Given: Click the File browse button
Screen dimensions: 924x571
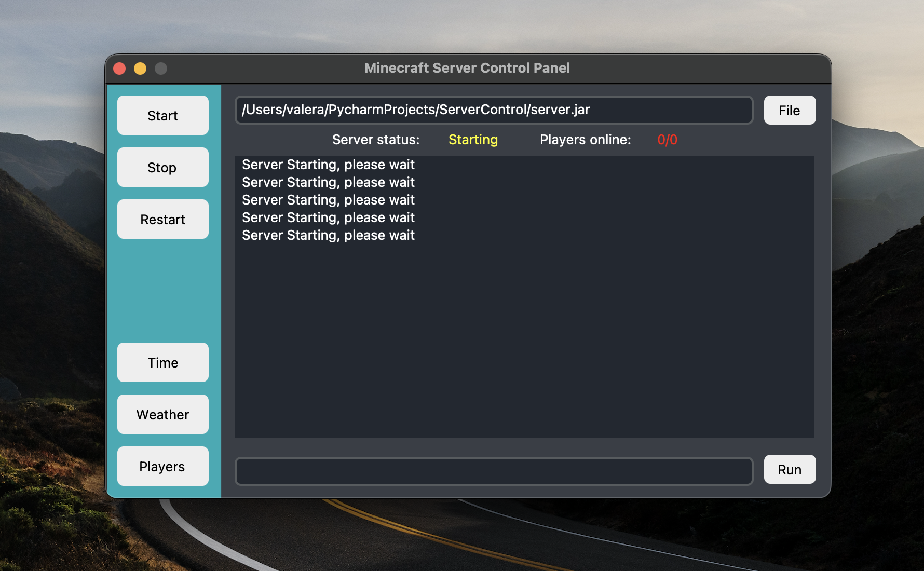Looking at the screenshot, I should click(790, 110).
